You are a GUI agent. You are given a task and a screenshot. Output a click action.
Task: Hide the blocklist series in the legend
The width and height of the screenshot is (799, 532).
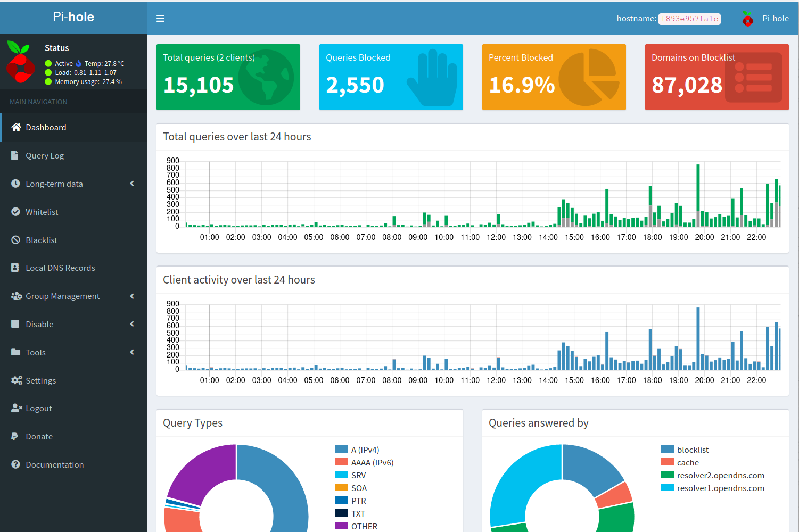pyautogui.click(x=692, y=450)
